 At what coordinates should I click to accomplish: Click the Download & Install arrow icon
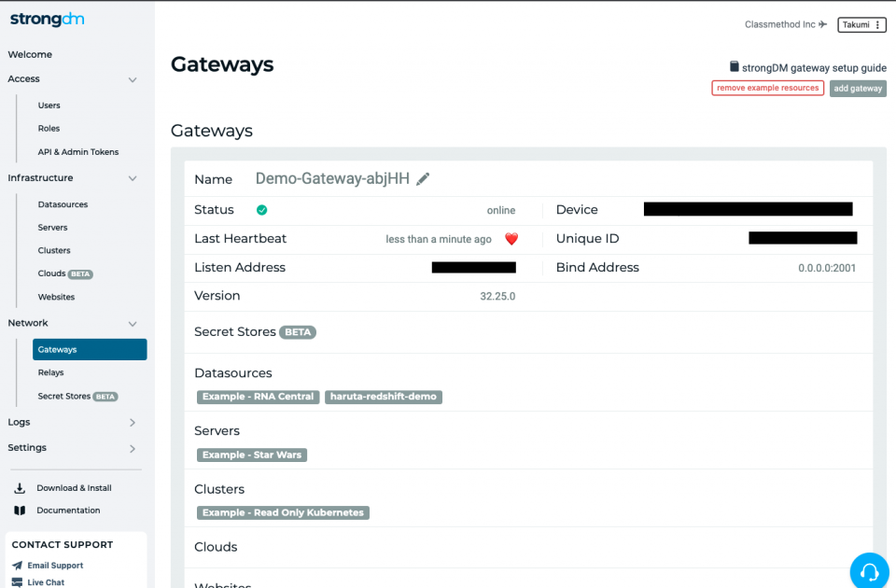(20, 488)
